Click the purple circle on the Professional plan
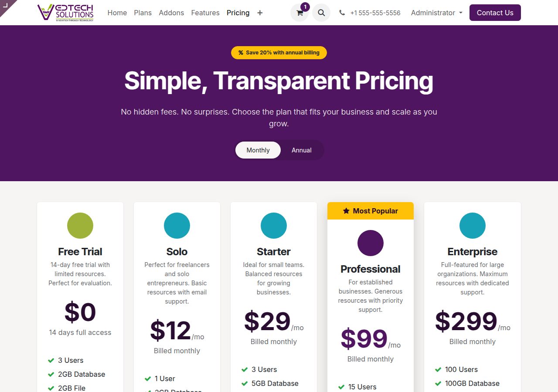 [370, 243]
